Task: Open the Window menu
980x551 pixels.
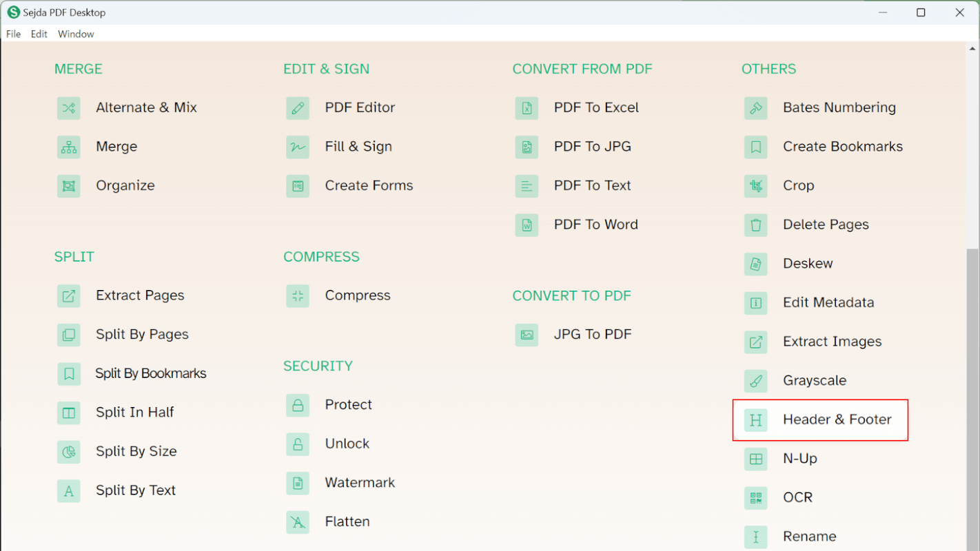Action: point(76,34)
